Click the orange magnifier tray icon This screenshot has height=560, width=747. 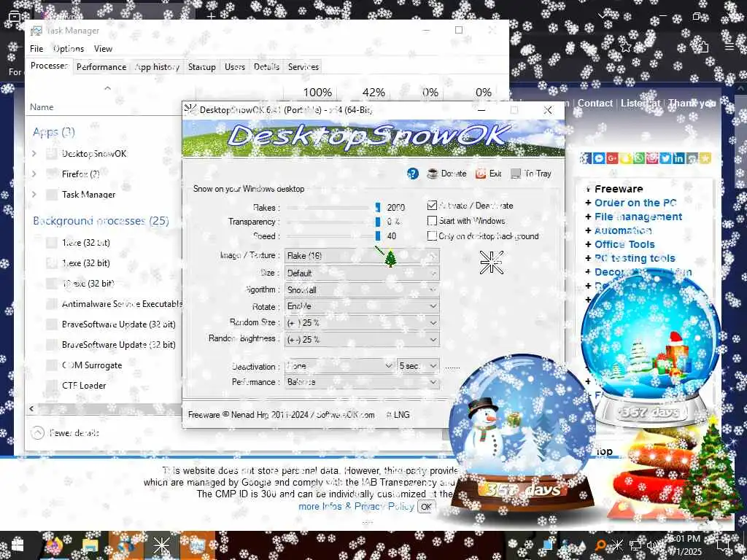click(x=600, y=545)
